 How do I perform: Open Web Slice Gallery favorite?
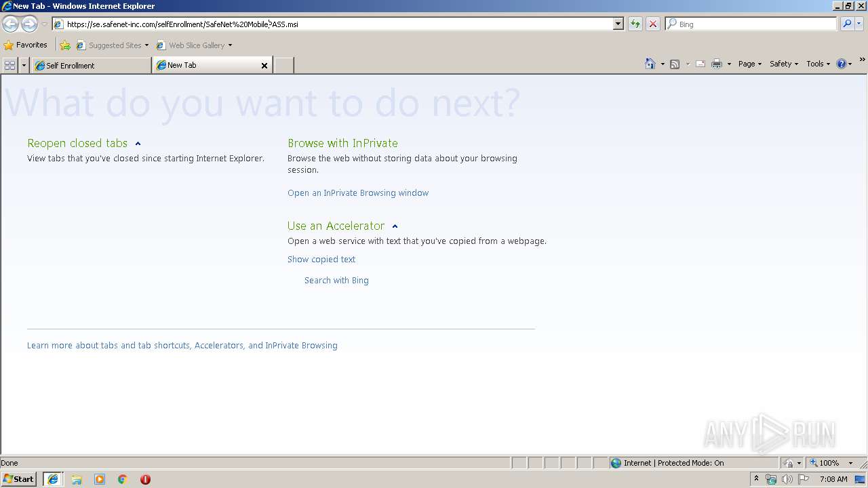[x=194, y=45]
